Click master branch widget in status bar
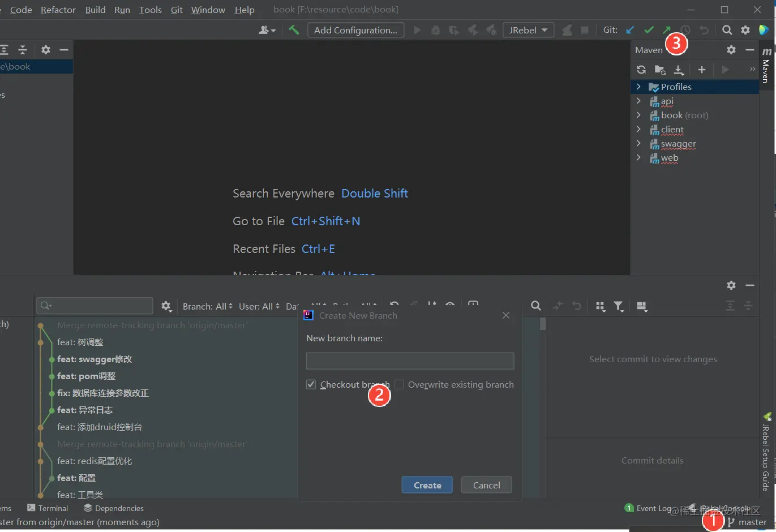776x532 pixels. pos(748,522)
